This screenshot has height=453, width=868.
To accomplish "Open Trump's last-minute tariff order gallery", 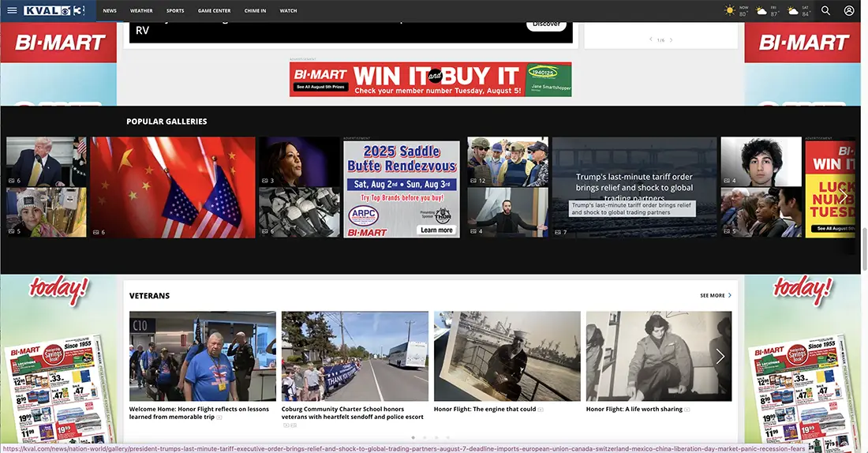I will (634, 188).
